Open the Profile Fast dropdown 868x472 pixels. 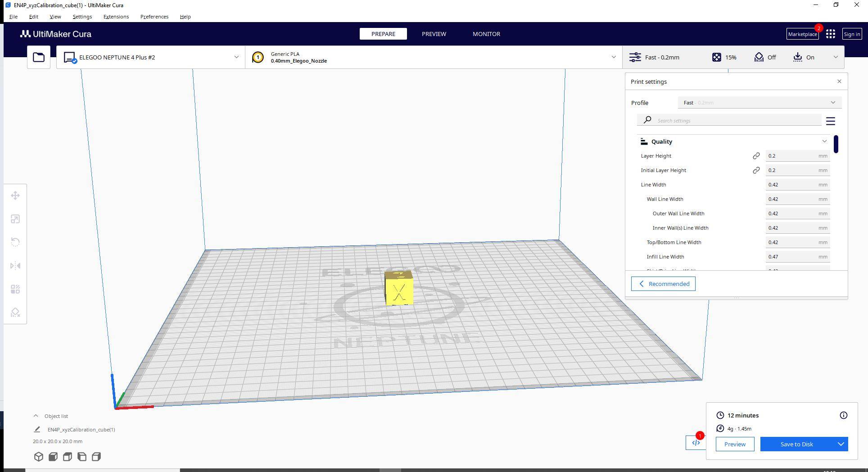point(760,103)
